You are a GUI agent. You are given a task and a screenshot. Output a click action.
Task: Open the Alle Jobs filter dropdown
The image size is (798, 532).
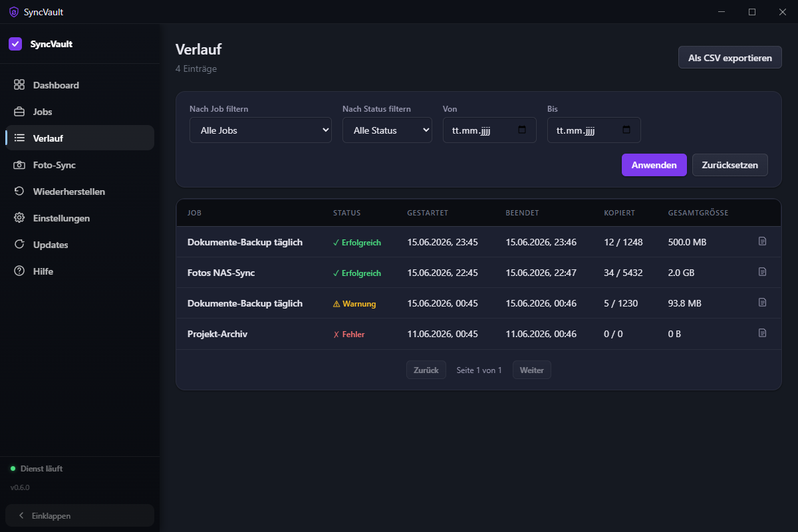[261, 130]
